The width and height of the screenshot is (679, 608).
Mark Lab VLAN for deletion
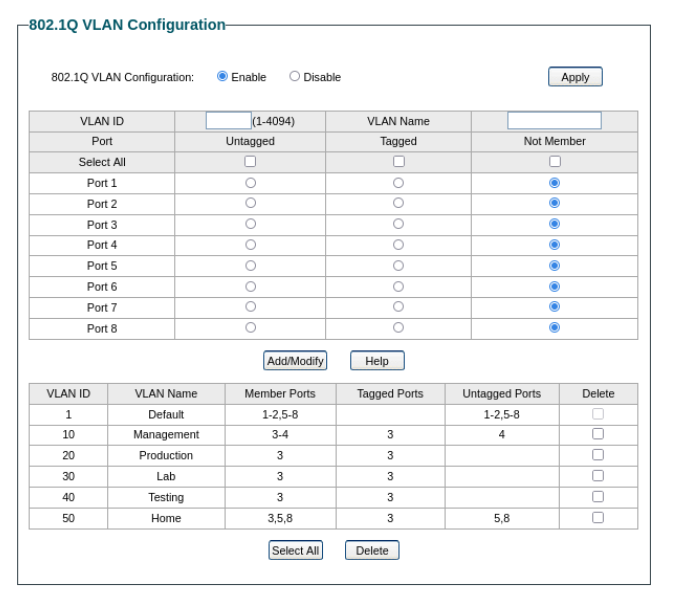(x=598, y=476)
